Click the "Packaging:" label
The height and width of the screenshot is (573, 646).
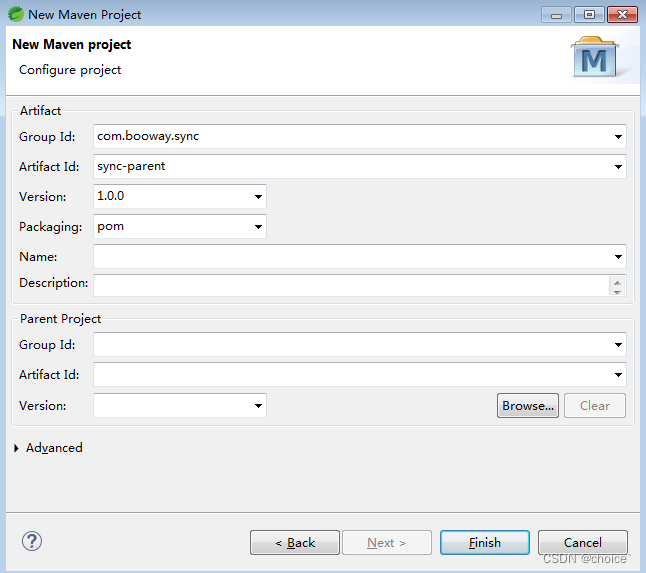(51, 227)
